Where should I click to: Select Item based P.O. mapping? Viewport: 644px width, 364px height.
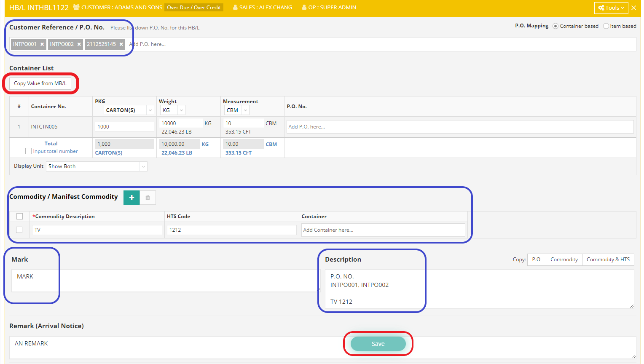(606, 26)
